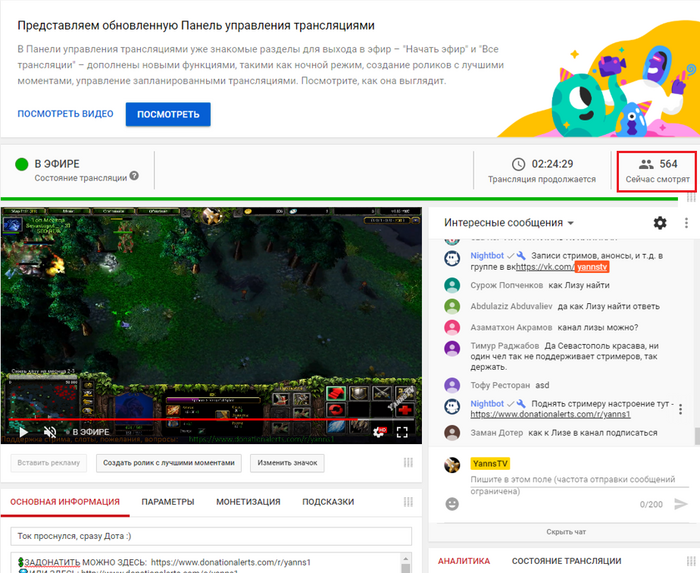Open emoji picker in chat input
Viewport: 700px width, 573px height.
point(452,504)
